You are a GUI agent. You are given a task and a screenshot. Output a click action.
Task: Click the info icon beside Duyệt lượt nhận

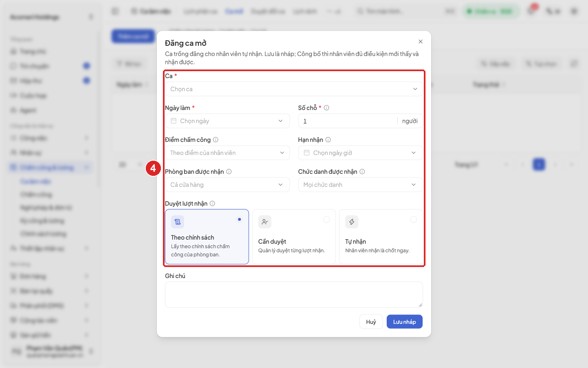tap(212, 204)
